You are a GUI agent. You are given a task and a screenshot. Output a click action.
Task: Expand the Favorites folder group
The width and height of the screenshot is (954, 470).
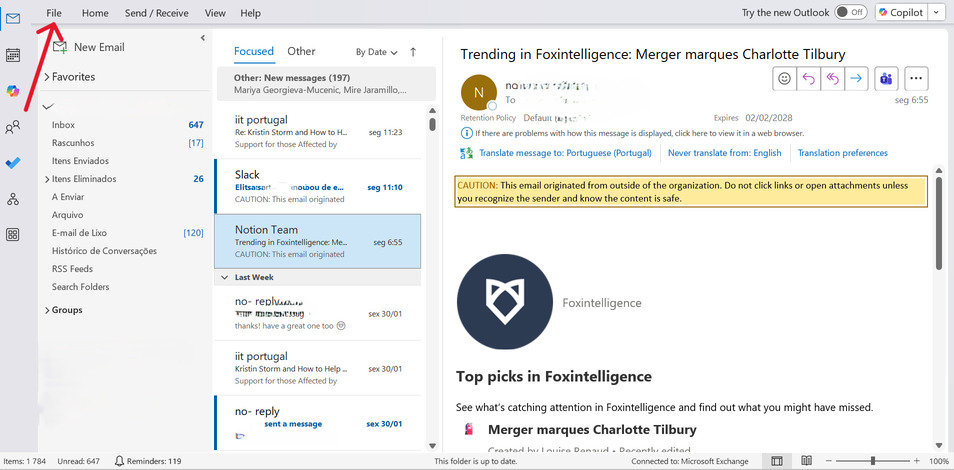click(47, 77)
